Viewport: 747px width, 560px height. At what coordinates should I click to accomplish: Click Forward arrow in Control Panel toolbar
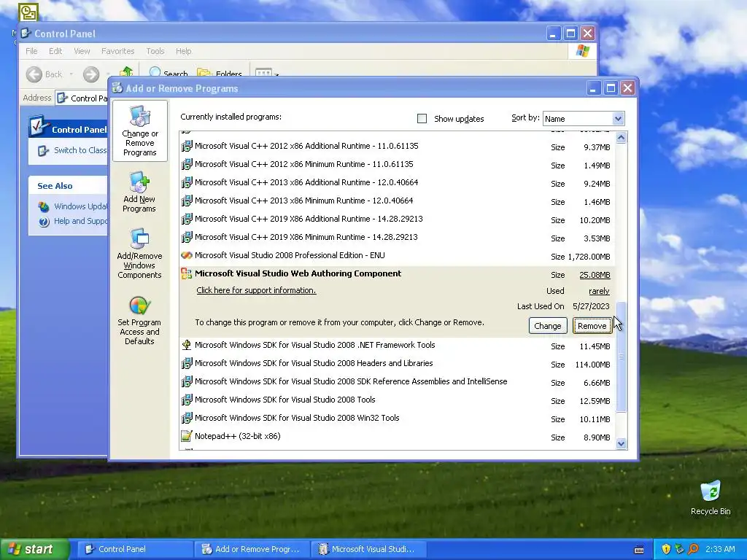[91, 74]
